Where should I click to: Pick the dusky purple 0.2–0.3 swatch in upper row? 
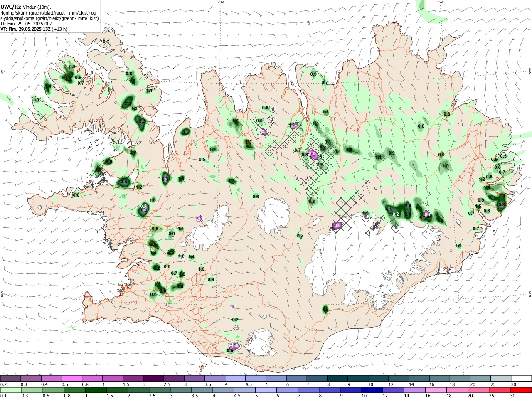[10, 378]
